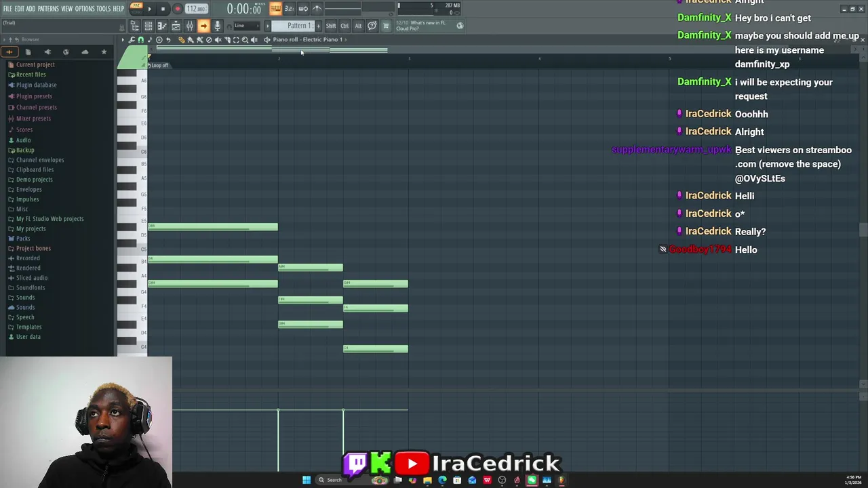The width and height of the screenshot is (868, 488).
Task: Click the Shift modifier button
Action: coord(331,26)
